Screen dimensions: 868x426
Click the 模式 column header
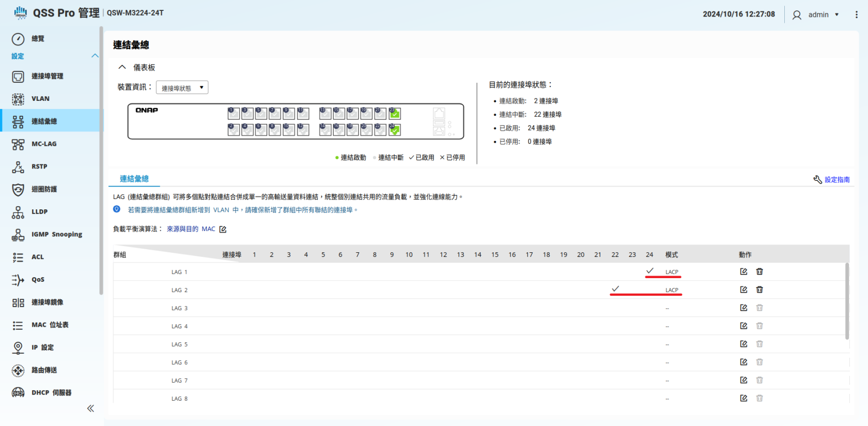(x=672, y=254)
